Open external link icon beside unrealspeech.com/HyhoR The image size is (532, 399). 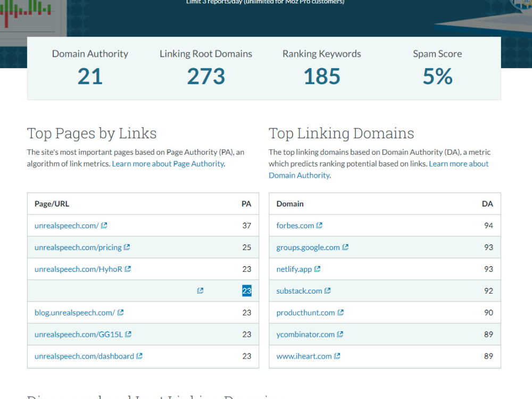[x=128, y=269]
